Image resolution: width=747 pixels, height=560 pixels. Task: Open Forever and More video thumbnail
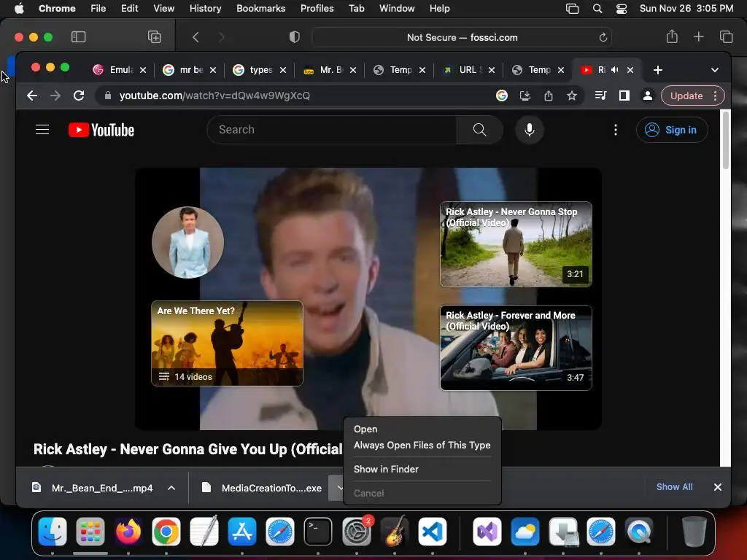(x=516, y=348)
